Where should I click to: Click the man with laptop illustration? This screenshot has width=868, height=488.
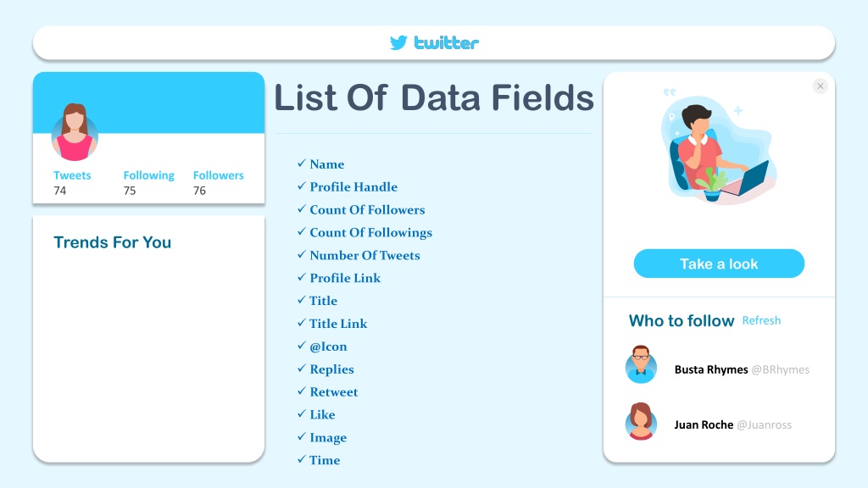pyautogui.click(x=718, y=146)
